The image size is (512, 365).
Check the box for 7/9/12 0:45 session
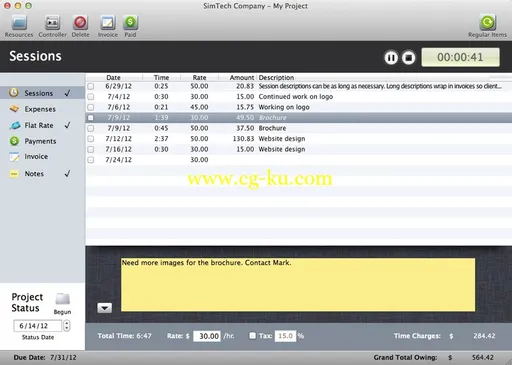(91, 128)
